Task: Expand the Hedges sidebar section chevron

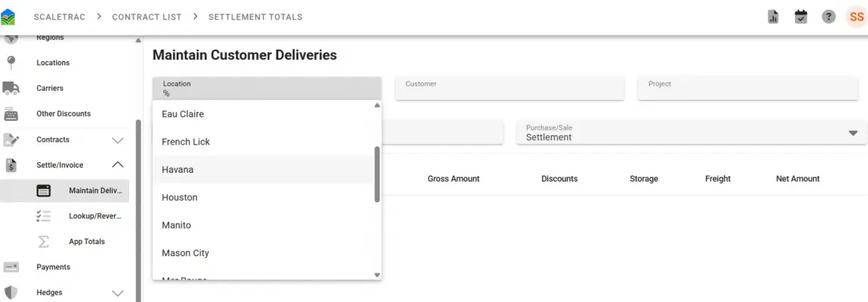Action: tap(118, 293)
